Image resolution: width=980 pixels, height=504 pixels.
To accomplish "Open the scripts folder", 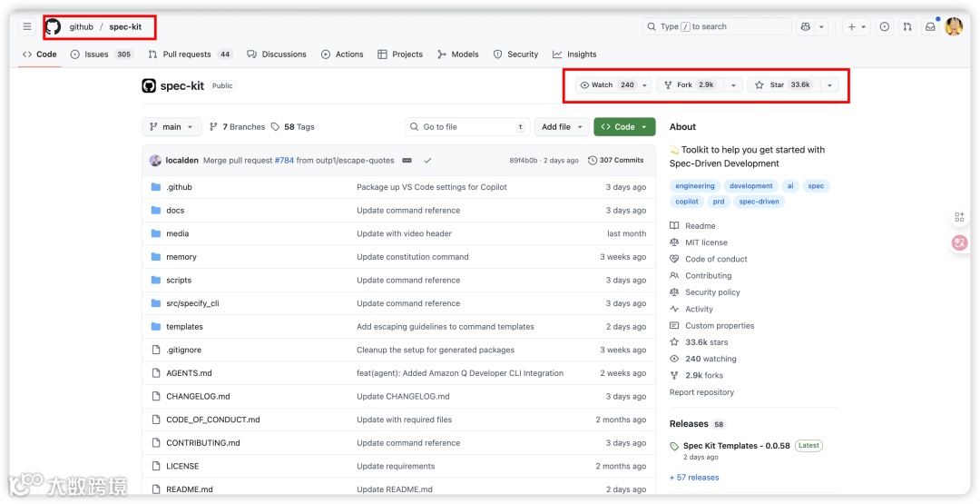I will (x=179, y=280).
